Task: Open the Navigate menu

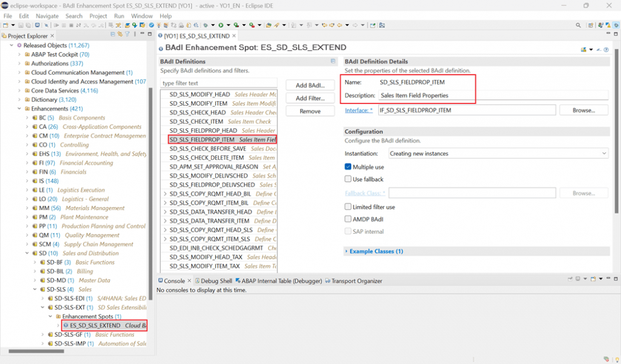Action: (47, 16)
